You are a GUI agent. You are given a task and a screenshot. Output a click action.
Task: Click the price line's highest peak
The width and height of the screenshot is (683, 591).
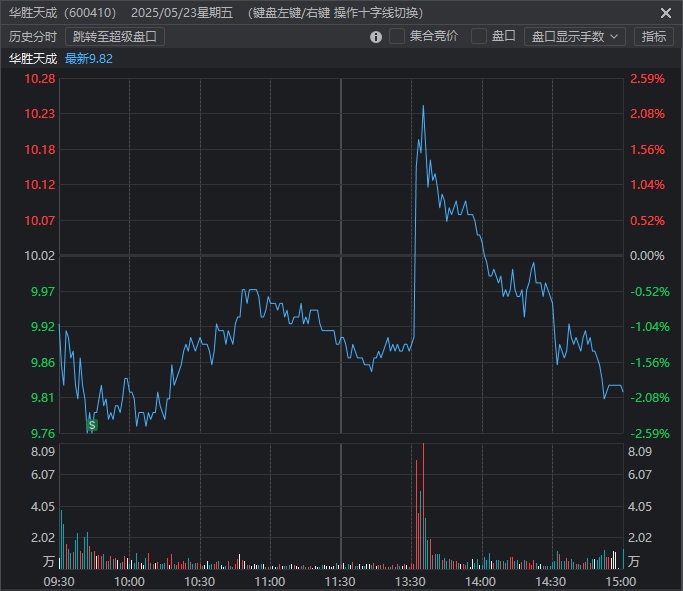pos(423,106)
